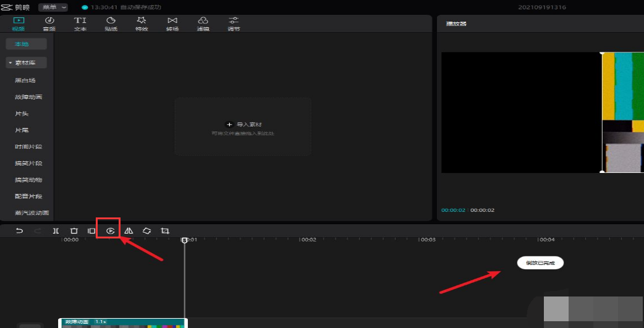Click the rotate icon in timeline toolbar
This screenshot has width=644, height=328.
[146, 230]
